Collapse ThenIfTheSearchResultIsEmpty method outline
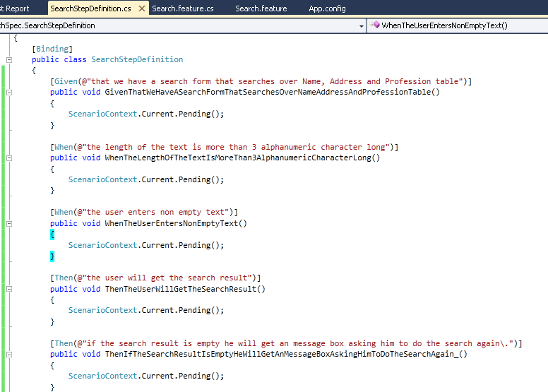The width and height of the screenshot is (548, 392). (9, 355)
